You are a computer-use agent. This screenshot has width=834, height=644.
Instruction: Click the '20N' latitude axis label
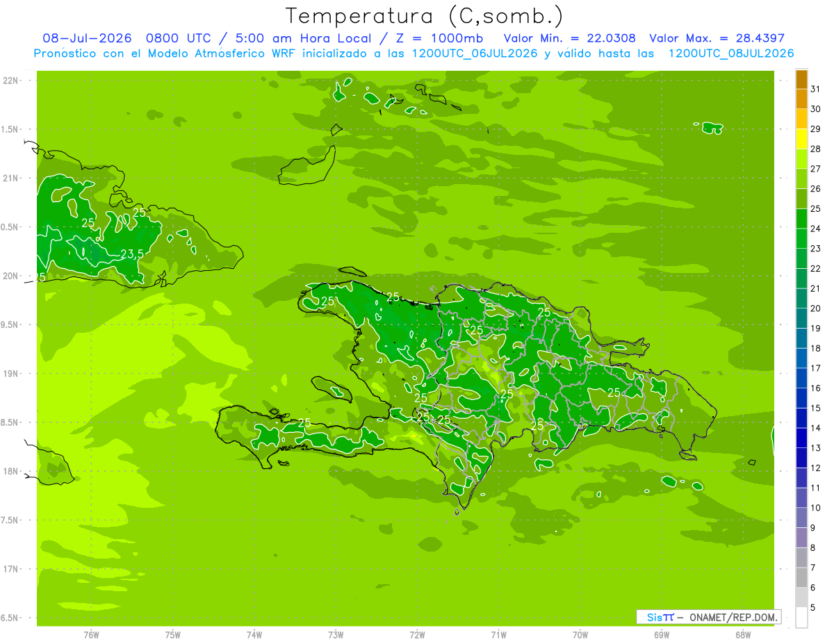click(x=10, y=276)
